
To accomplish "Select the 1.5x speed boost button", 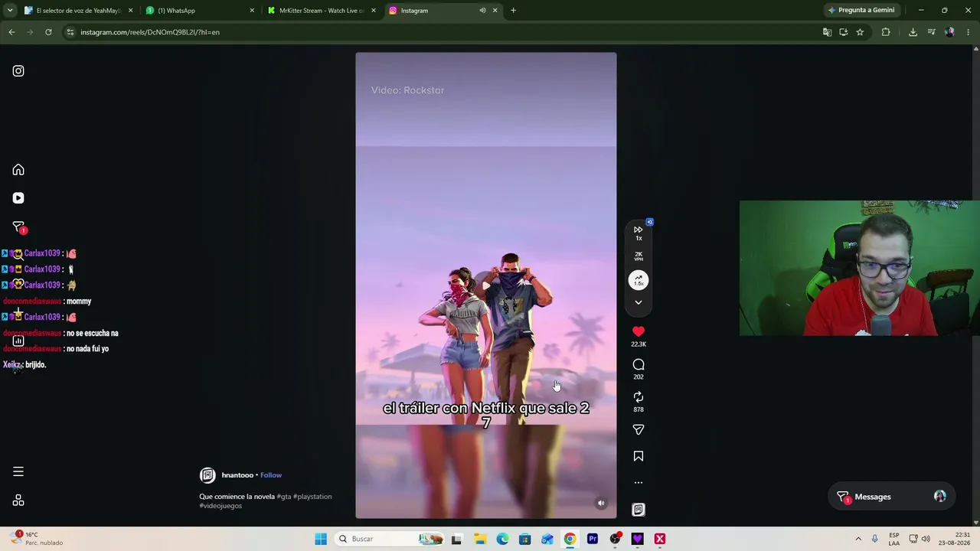I will (639, 281).
